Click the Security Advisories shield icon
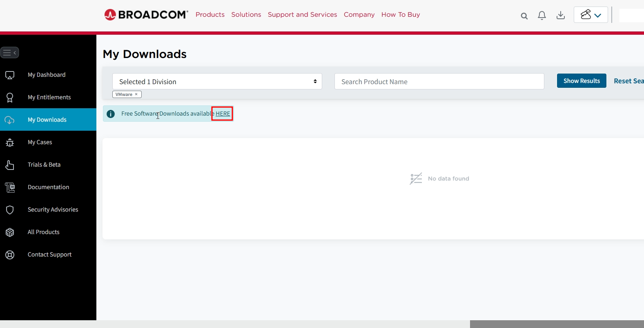644x328 pixels. 10,210
